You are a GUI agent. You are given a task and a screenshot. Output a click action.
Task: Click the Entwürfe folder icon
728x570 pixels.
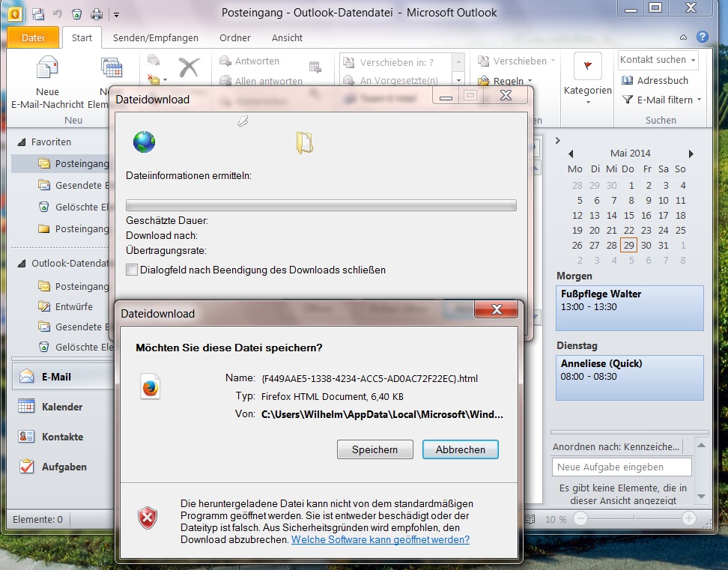pos(44,306)
